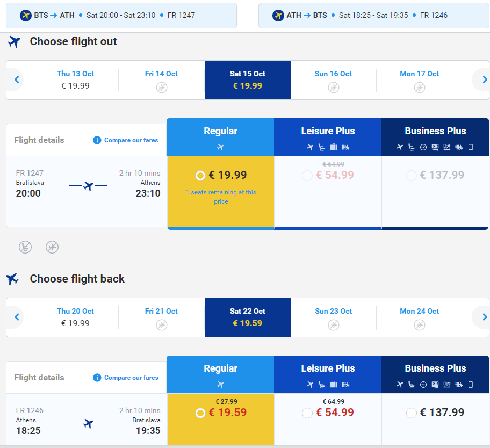Open the outbound Leisure Plus fare header

point(328,137)
